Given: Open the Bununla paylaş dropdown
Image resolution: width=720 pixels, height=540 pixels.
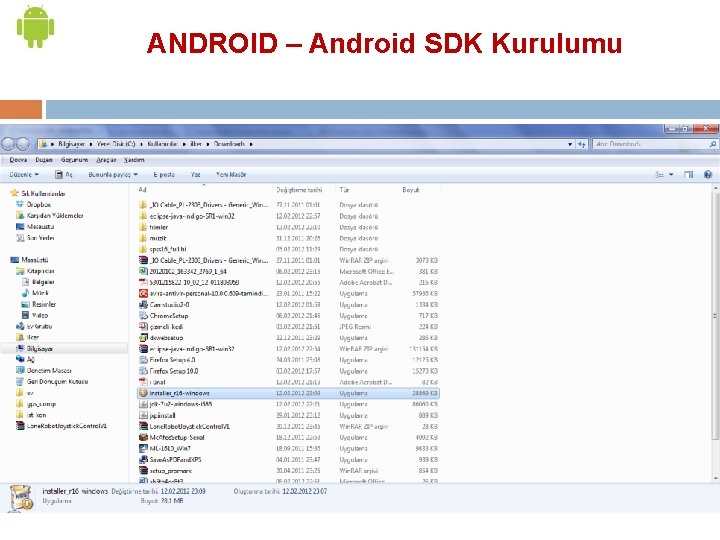Looking at the screenshot, I should pyautogui.click(x=113, y=174).
